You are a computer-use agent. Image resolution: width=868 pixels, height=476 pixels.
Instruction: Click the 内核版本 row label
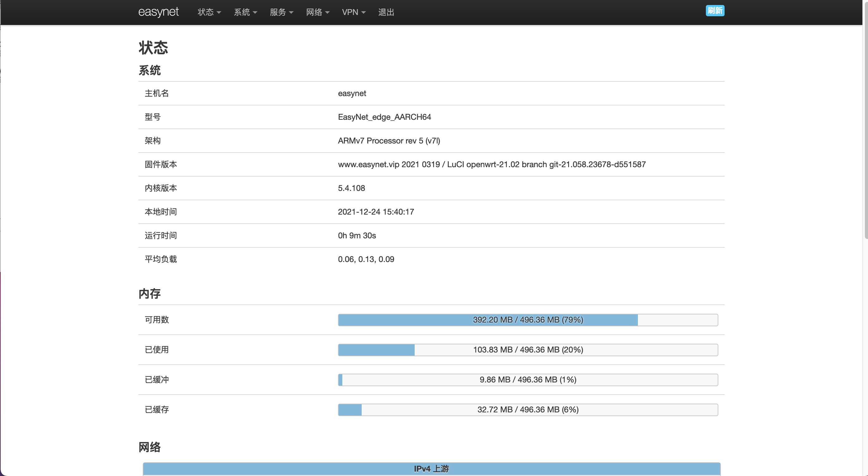coord(161,188)
